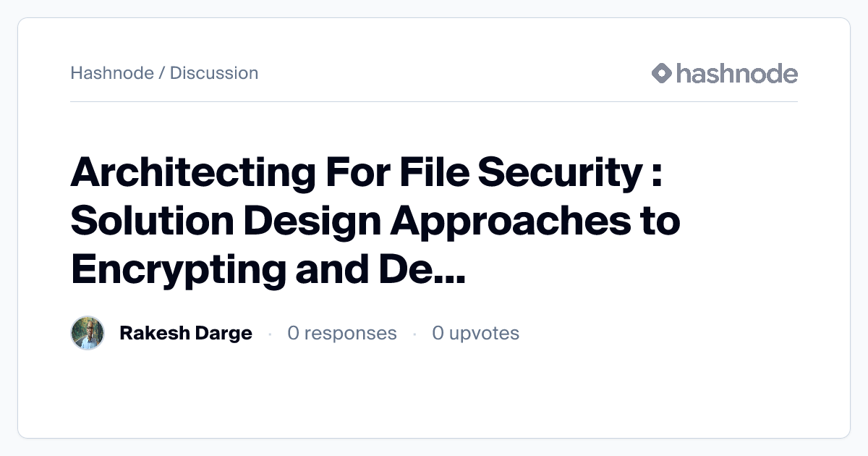Image resolution: width=868 pixels, height=456 pixels.
Task: Open the Hashnode breadcrumb link
Action: click(x=112, y=73)
